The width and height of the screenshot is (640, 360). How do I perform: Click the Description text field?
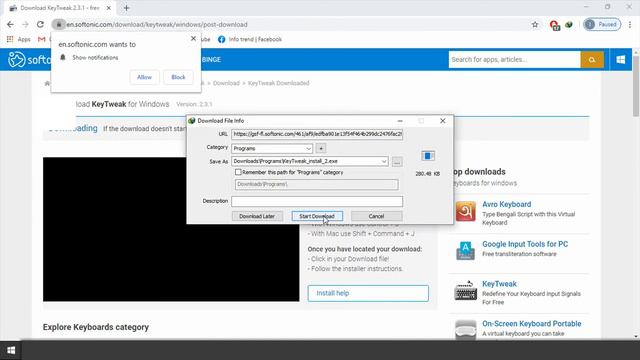pyautogui.click(x=317, y=201)
